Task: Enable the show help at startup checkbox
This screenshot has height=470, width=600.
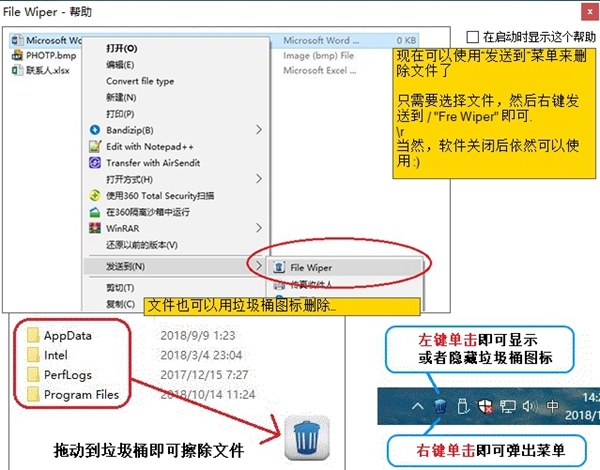Action: pos(473,37)
